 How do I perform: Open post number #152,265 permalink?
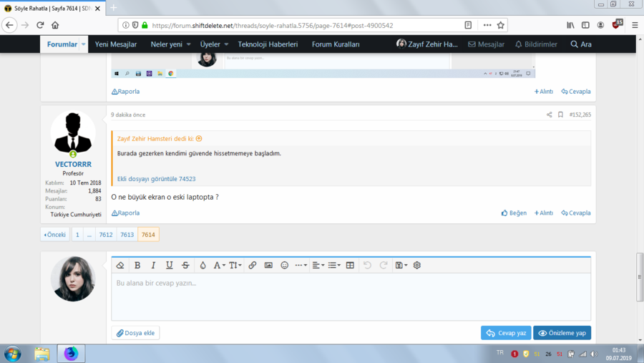tap(580, 115)
